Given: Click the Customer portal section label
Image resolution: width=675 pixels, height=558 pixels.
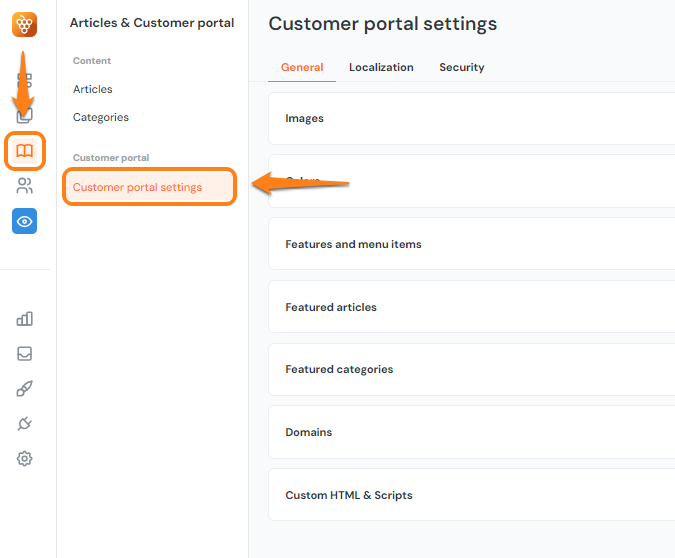Looking at the screenshot, I should (111, 158).
